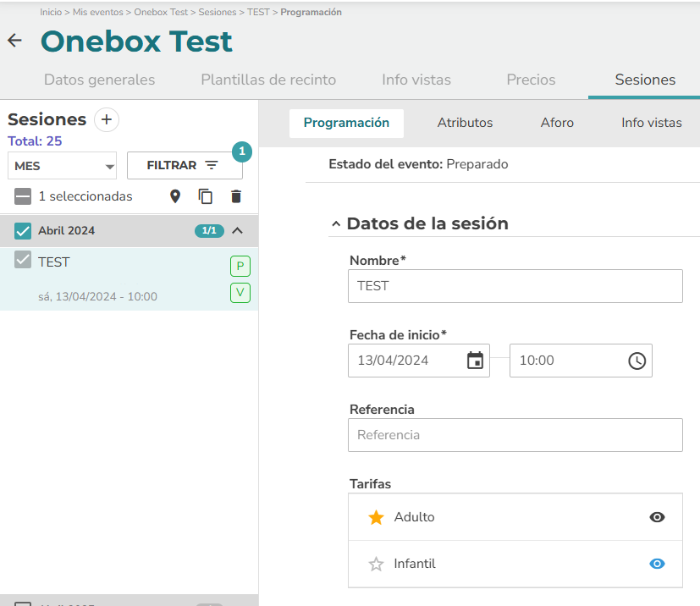The image size is (700, 606).
Task: Click the green P status badge
Action: (x=240, y=267)
